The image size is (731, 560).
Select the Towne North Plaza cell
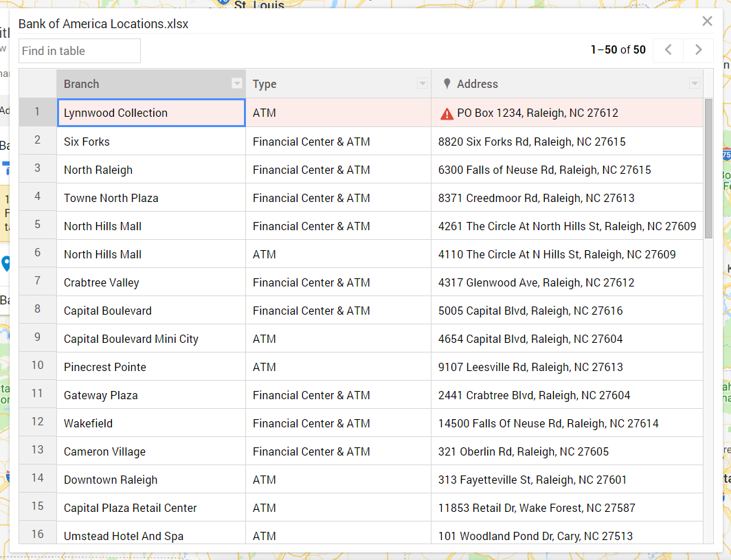tap(151, 198)
